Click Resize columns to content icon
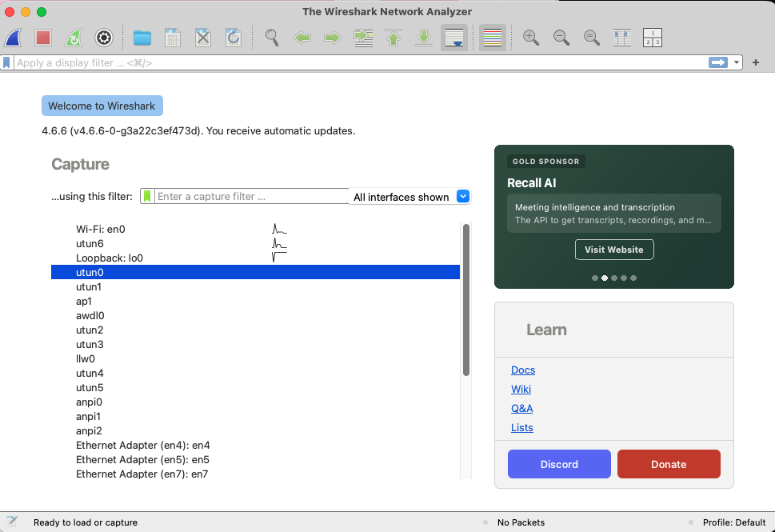 click(x=622, y=38)
